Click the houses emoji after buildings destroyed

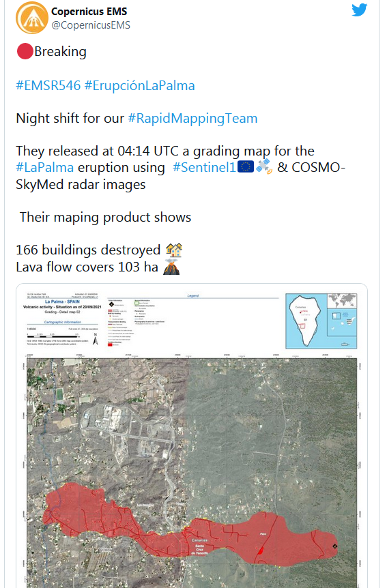tap(174, 250)
